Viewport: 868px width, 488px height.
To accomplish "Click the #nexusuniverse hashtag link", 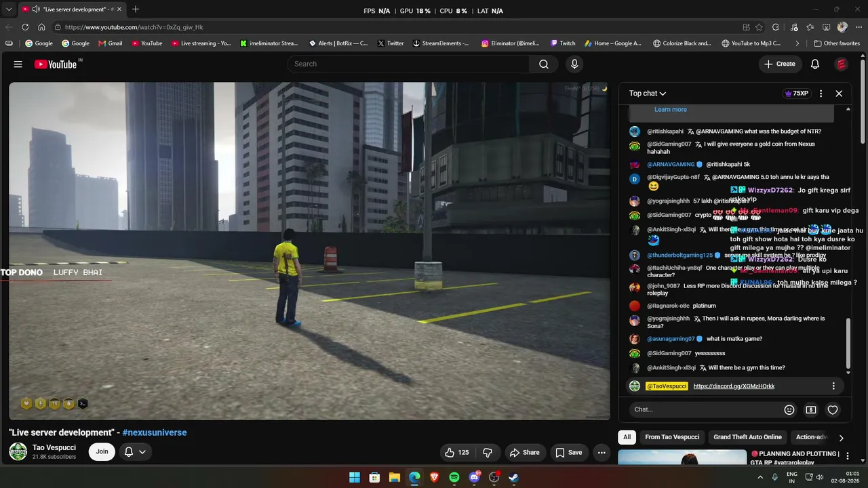I will (155, 432).
